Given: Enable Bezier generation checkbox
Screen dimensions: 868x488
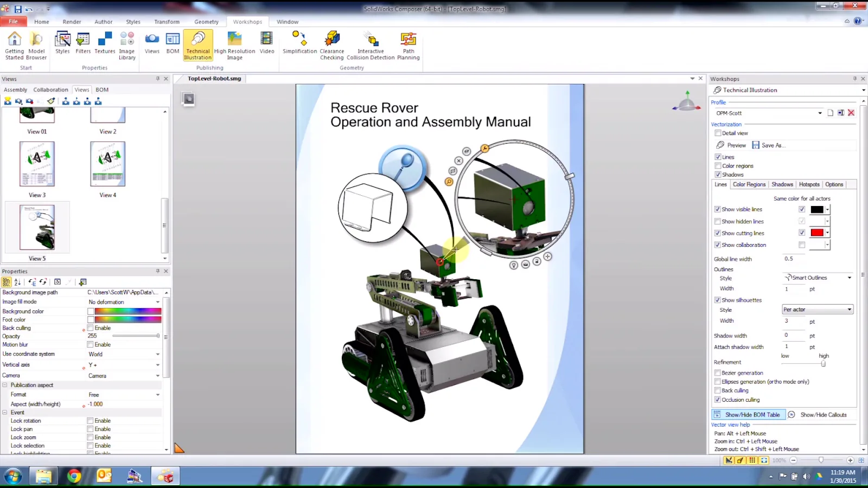Looking at the screenshot, I should click(718, 373).
